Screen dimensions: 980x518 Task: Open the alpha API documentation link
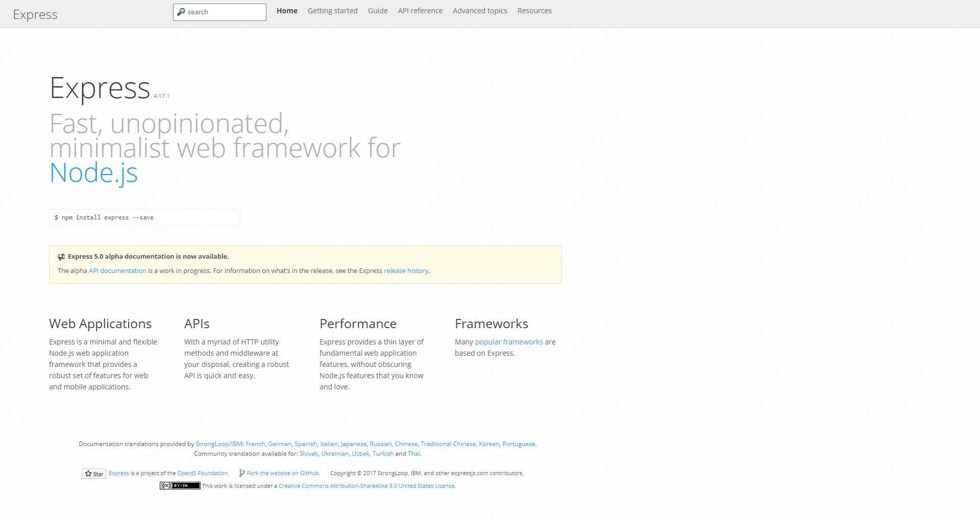(117, 271)
